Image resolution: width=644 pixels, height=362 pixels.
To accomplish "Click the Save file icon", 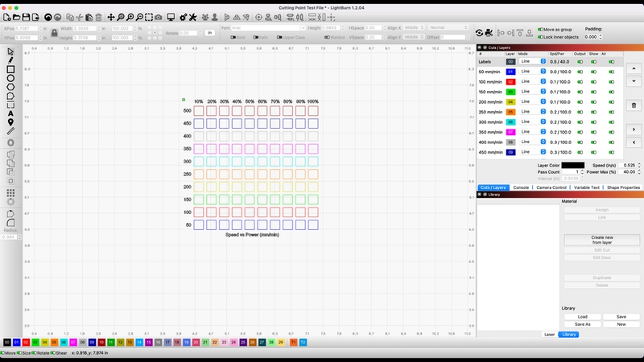I will pyautogui.click(x=27, y=17).
